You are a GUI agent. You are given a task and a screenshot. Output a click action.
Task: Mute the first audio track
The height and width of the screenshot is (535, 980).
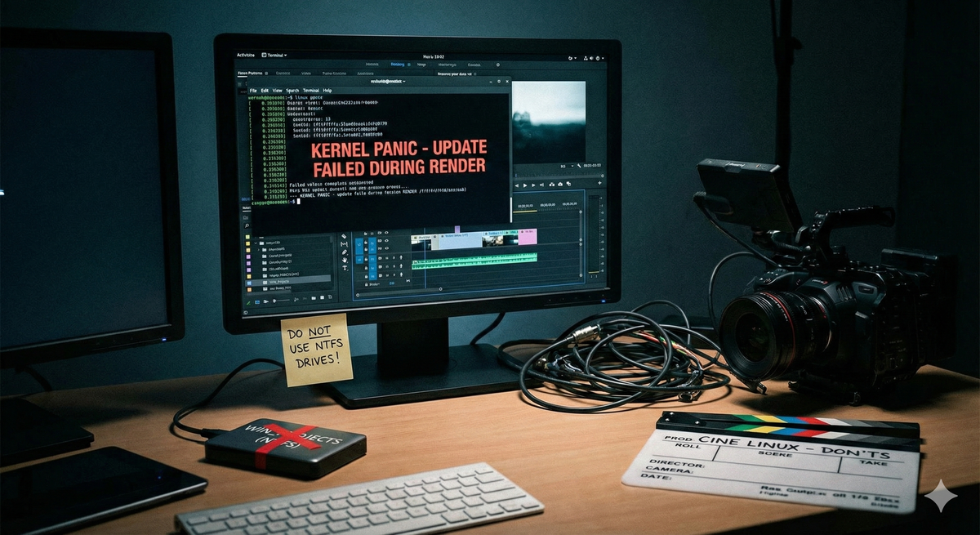click(386, 258)
